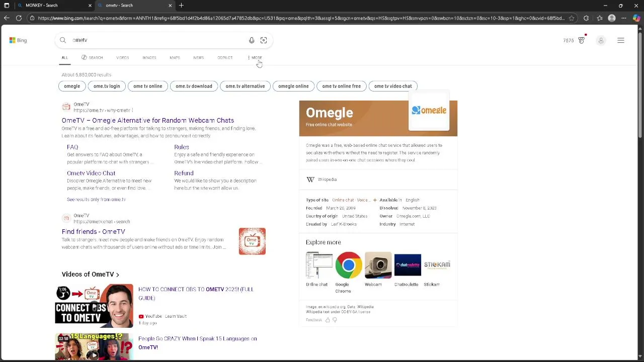Click the Omegle logo image in knowledge panel
Image resolution: width=644 pixels, height=362 pixels.
click(x=429, y=111)
